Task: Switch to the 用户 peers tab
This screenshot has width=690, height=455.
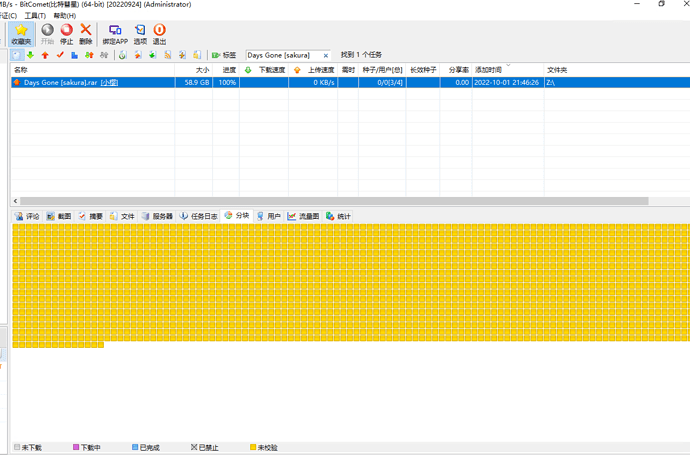Action: pos(269,216)
